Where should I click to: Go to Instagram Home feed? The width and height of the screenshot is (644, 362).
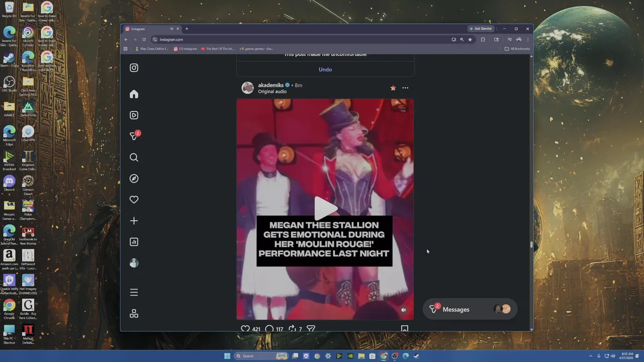pyautogui.click(x=134, y=94)
